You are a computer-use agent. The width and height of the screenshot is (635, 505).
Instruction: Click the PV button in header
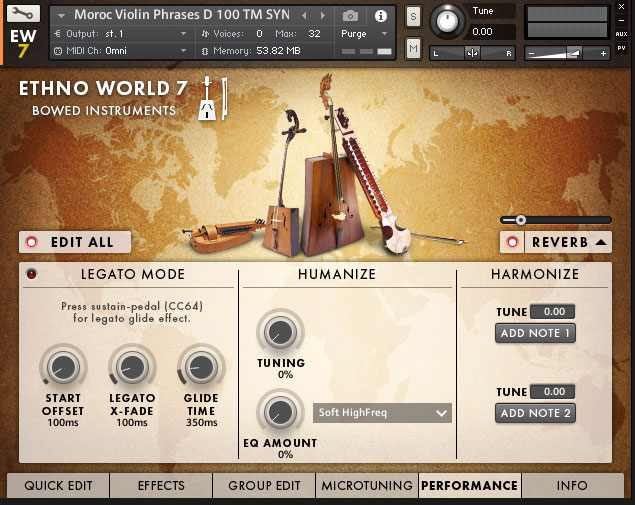tap(621, 48)
